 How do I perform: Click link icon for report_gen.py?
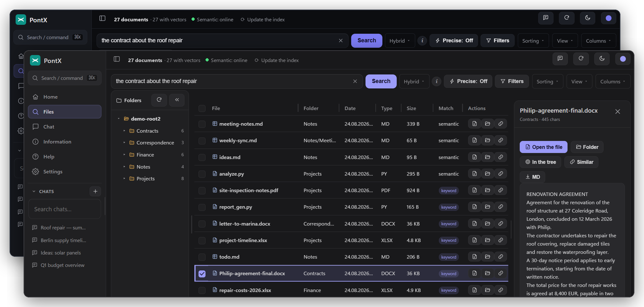tap(500, 207)
